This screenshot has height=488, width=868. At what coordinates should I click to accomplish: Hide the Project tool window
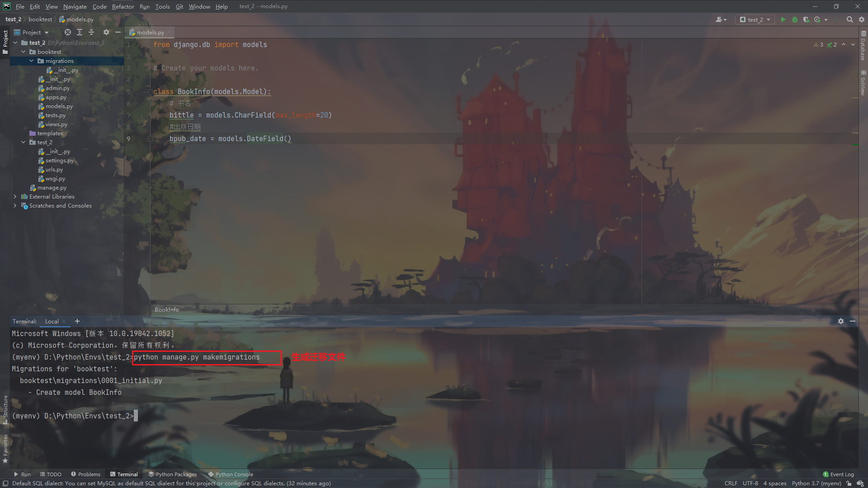(118, 32)
